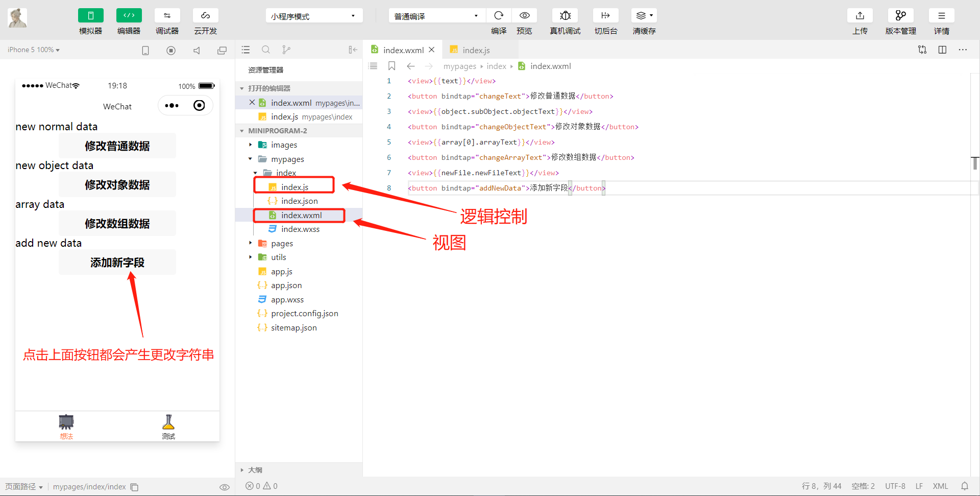Open the 普通编译 compile mode dropdown
Viewport: 980px width, 496px height.
tap(437, 16)
